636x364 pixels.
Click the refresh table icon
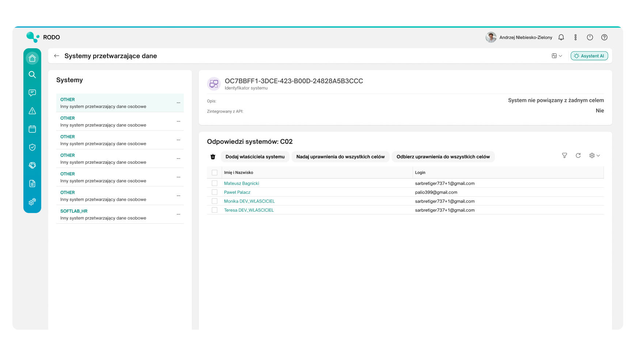tap(578, 156)
